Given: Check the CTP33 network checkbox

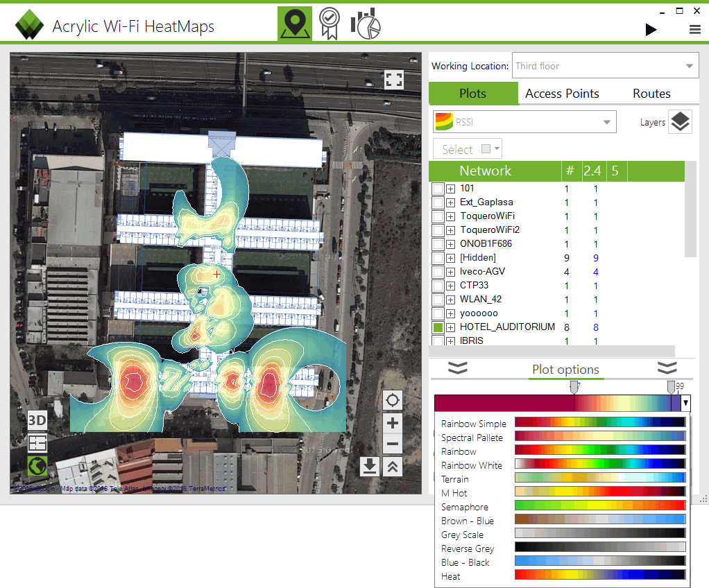Looking at the screenshot, I should point(438,286).
